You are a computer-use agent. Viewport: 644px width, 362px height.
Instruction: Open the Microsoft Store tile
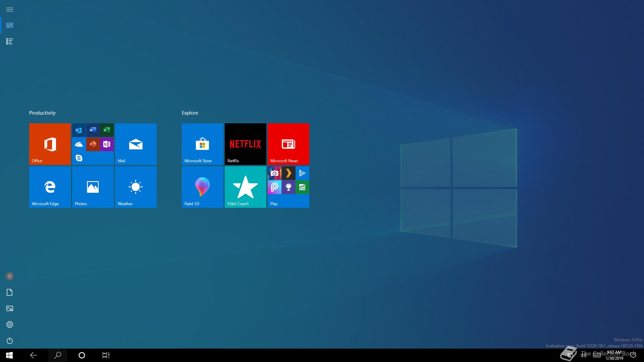pos(203,144)
